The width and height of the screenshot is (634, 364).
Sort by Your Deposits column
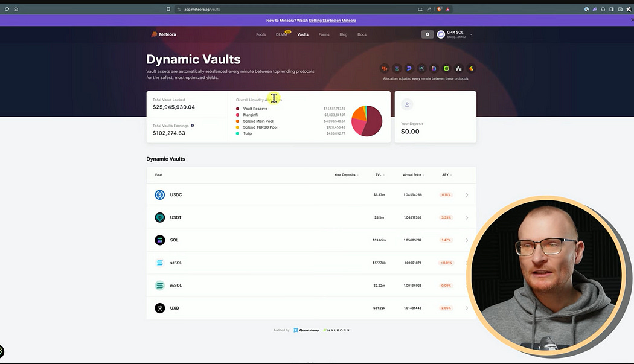[x=346, y=174]
